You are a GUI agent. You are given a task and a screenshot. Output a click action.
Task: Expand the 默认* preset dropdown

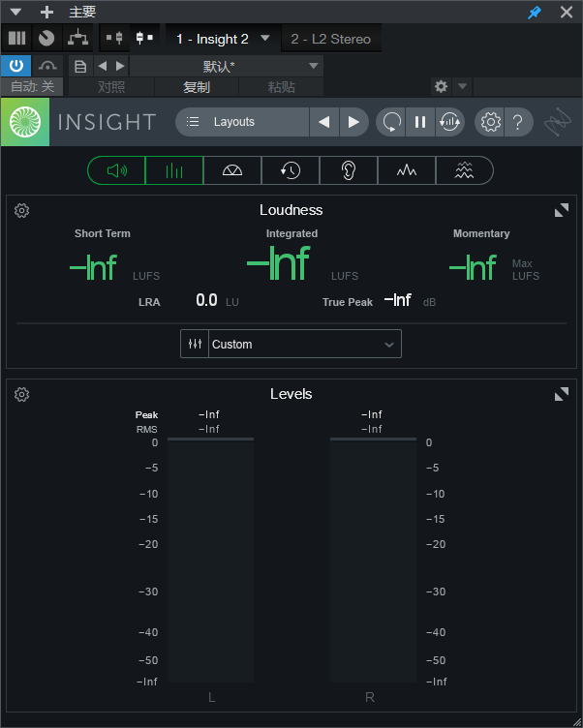pyautogui.click(x=313, y=66)
